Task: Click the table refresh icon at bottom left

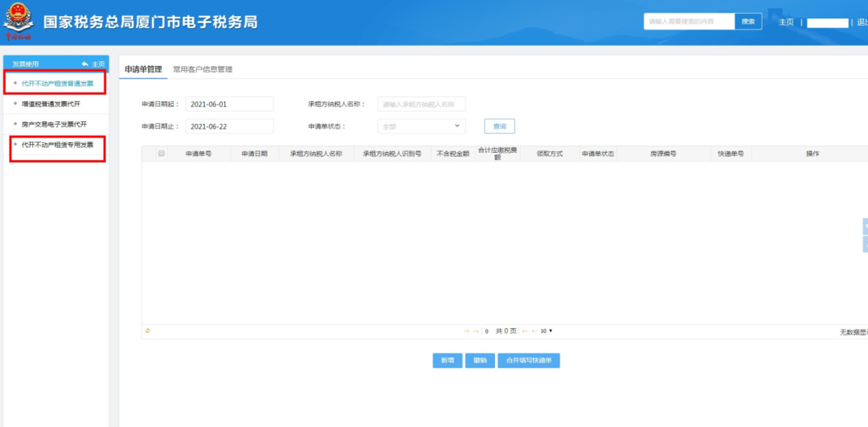Action: tap(148, 331)
